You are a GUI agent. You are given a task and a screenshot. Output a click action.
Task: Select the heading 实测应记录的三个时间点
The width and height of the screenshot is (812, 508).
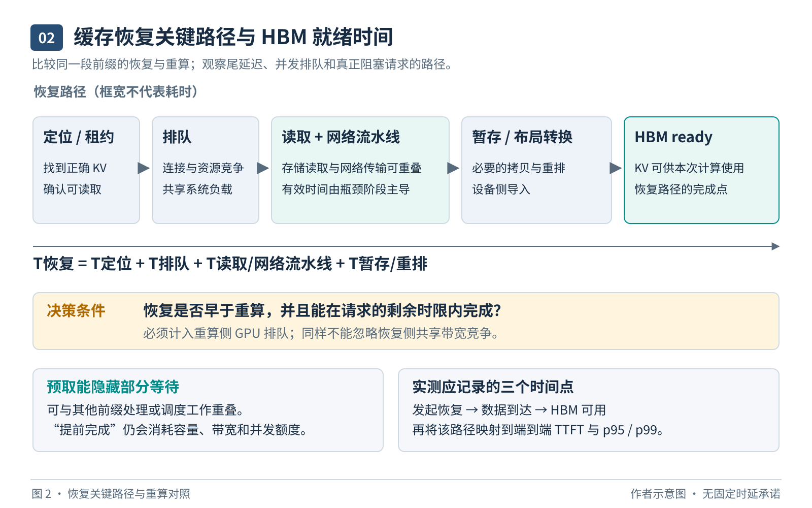pos(493,387)
